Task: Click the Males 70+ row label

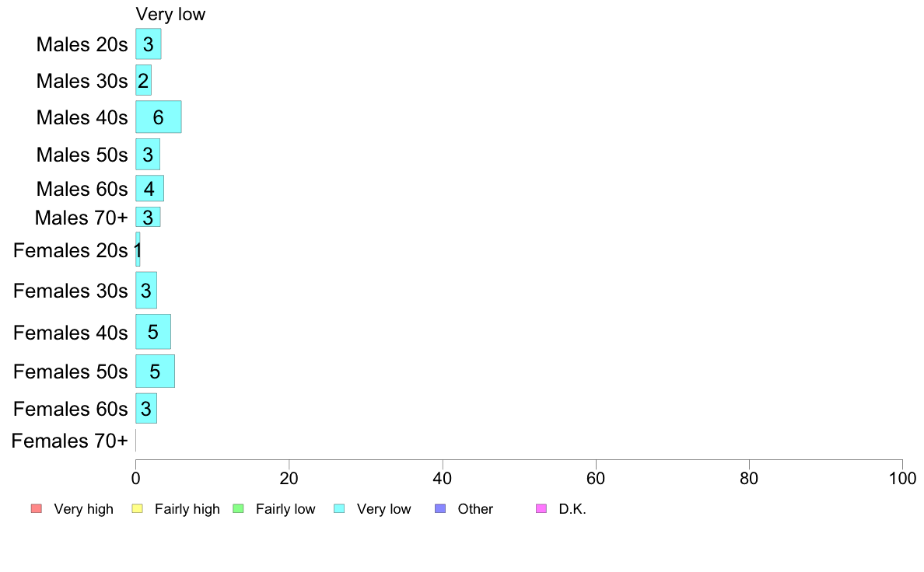Action: (x=82, y=218)
